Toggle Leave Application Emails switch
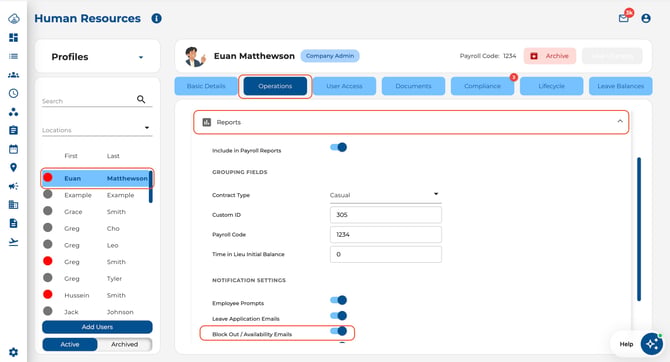 tap(338, 316)
